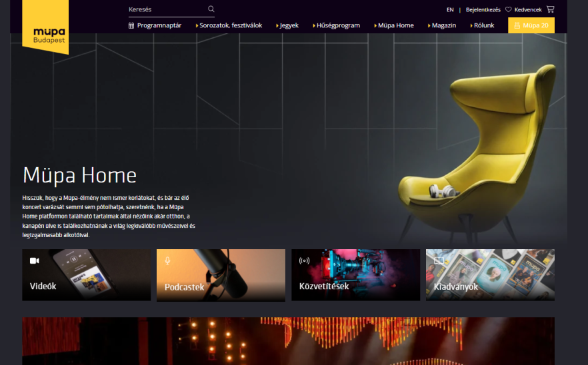Click the Bejelentkezés login link
The width and height of the screenshot is (588, 365).
[x=483, y=10]
